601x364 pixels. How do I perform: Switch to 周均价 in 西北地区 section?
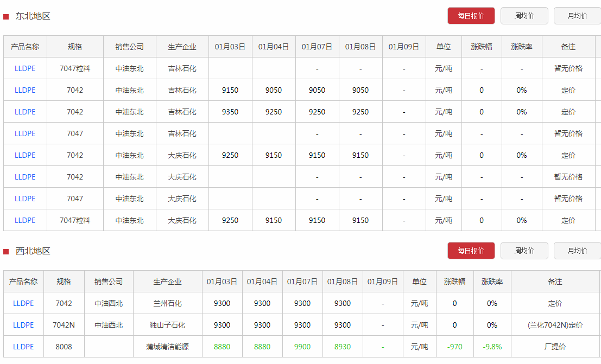(524, 251)
